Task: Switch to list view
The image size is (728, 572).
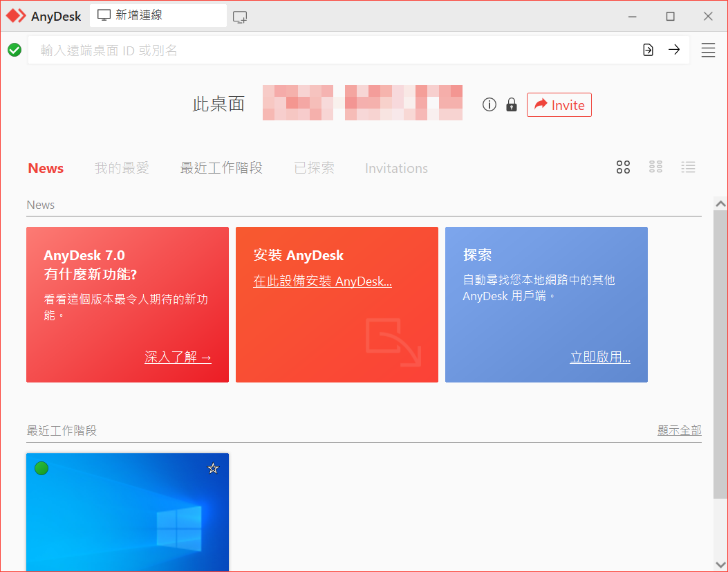Action: coord(688,167)
